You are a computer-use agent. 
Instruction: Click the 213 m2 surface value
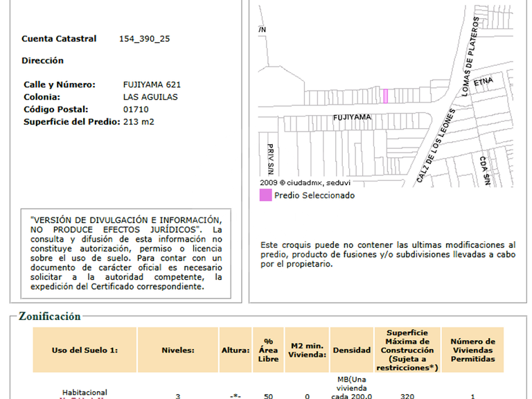coord(139,122)
